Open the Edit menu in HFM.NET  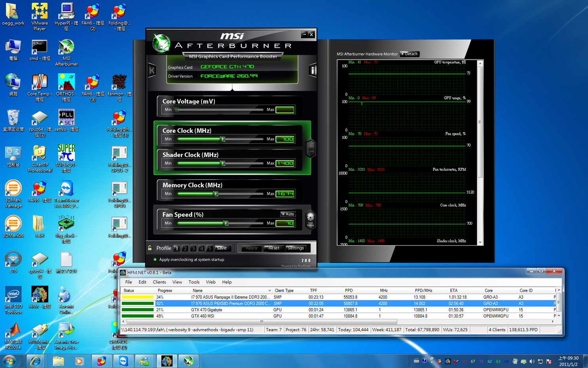[x=142, y=282]
